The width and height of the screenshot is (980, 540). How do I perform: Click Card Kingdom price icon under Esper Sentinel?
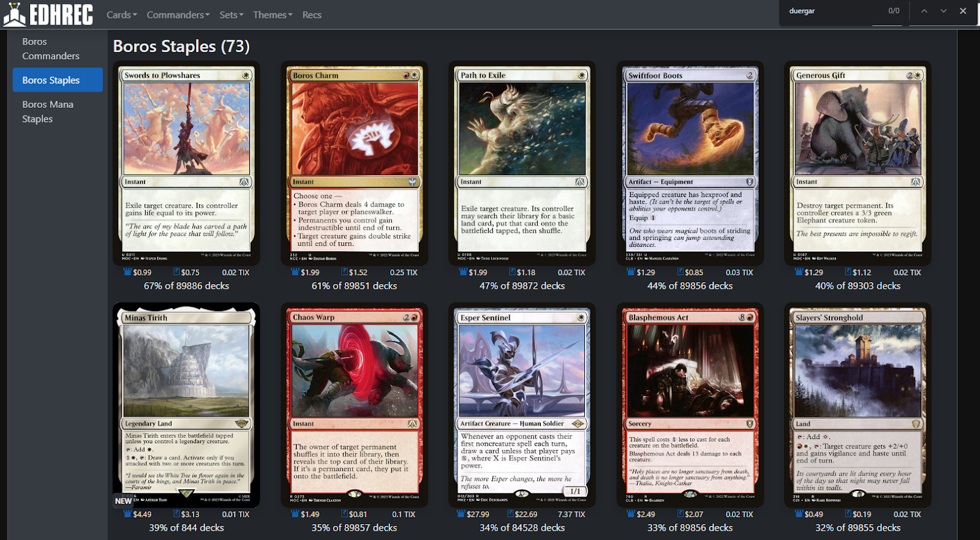point(463,514)
